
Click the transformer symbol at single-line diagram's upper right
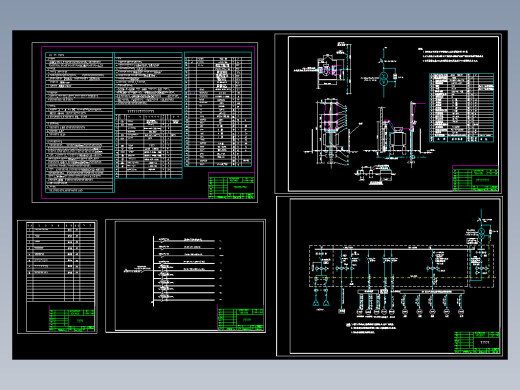[481, 233]
